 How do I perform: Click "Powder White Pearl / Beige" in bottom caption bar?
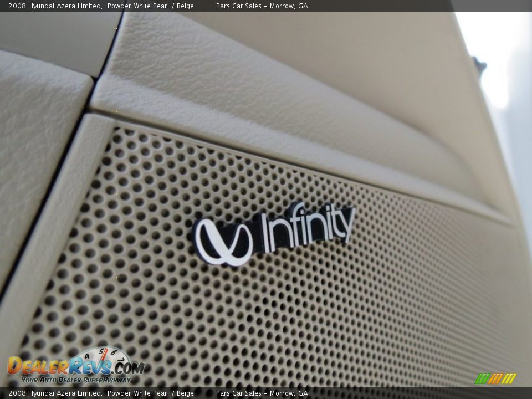pyautogui.click(x=151, y=393)
